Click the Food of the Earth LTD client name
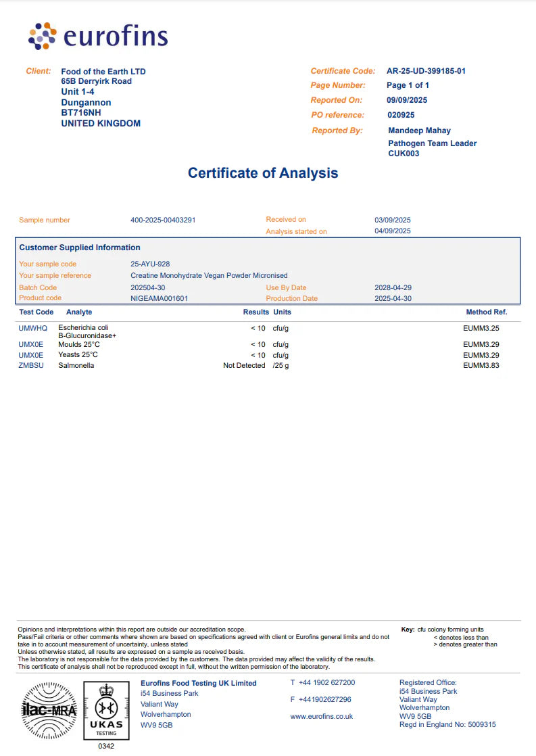The height and width of the screenshot is (756, 536). click(103, 72)
